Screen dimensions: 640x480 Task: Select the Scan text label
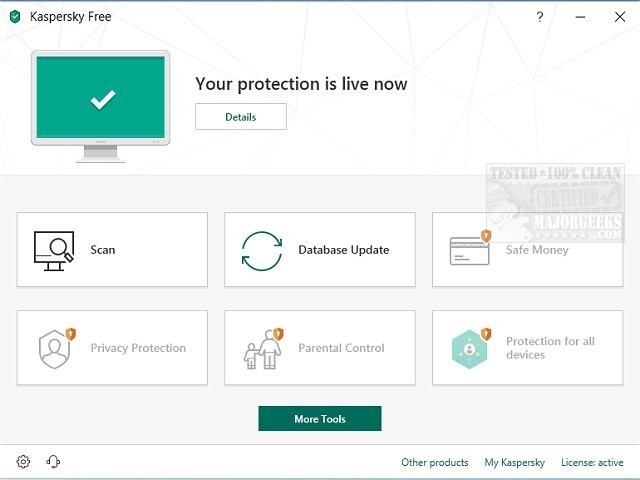103,250
